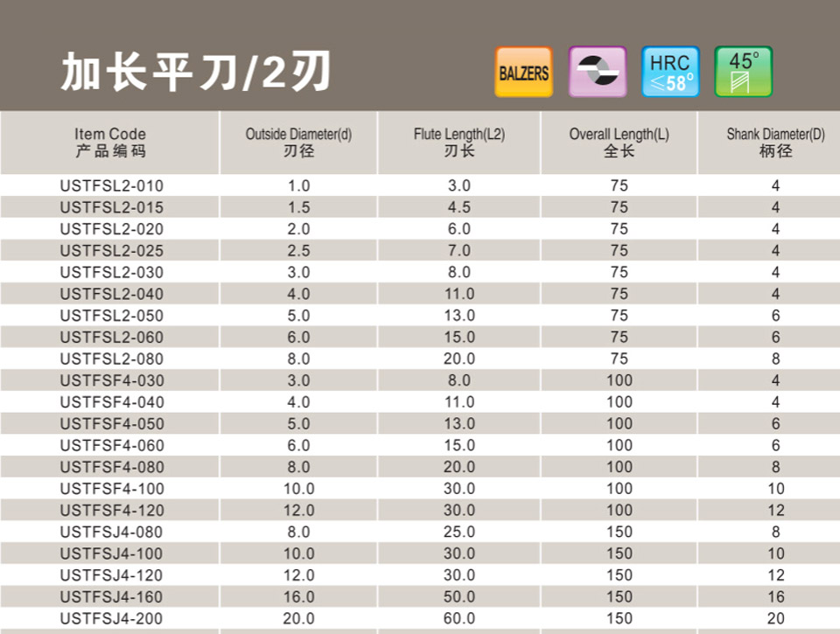Click the Item Code column header
Image resolution: width=840 pixels, height=634 pixels.
tap(110, 142)
